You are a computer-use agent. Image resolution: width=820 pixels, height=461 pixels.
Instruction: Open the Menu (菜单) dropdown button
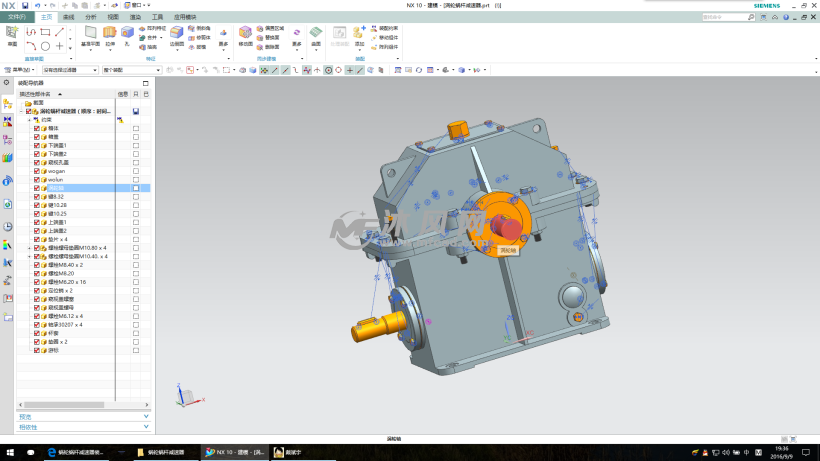tap(19, 70)
